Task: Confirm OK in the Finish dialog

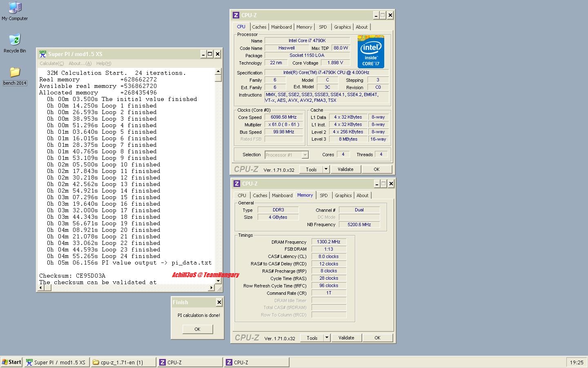Action: 197,329
